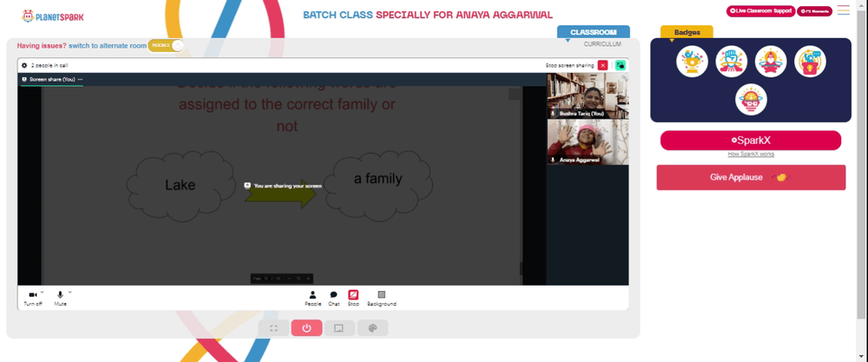Click the page scrollbar
This screenshot has height=362, width=868.
[x=861, y=166]
